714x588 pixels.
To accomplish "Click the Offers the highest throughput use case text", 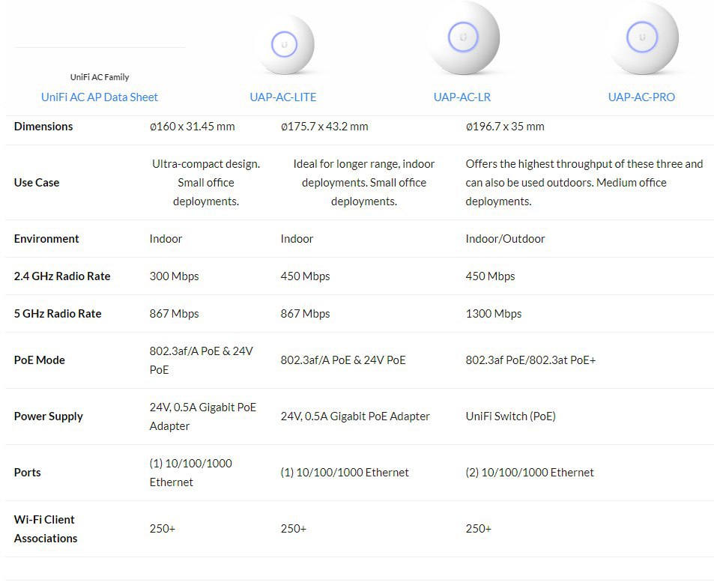I will (584, 183).
